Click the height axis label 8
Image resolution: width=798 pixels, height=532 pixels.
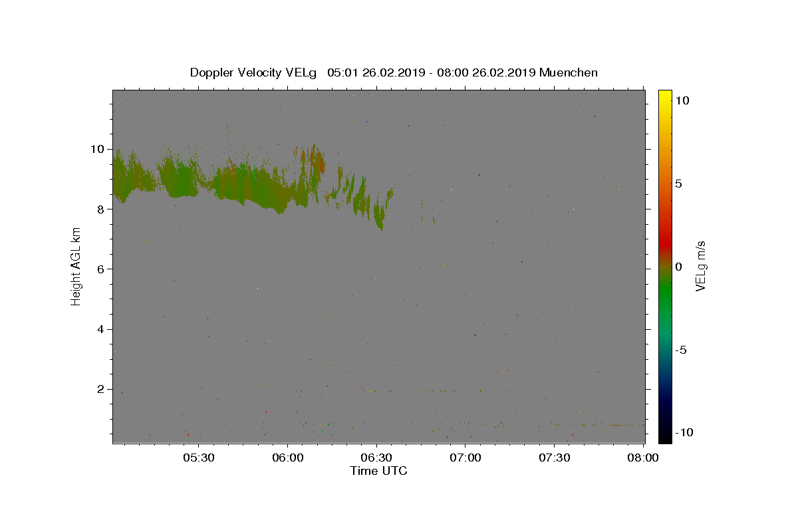click(x=102, y=209)
